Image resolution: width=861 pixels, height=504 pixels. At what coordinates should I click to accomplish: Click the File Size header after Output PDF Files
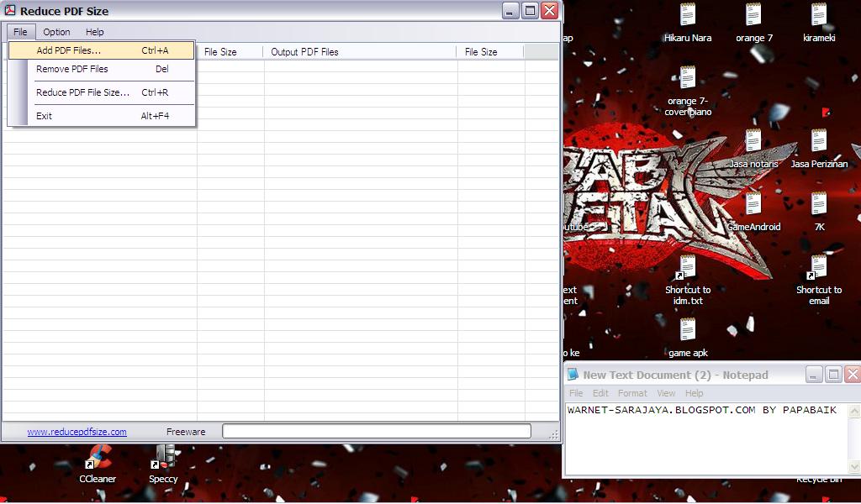[490, 52]
